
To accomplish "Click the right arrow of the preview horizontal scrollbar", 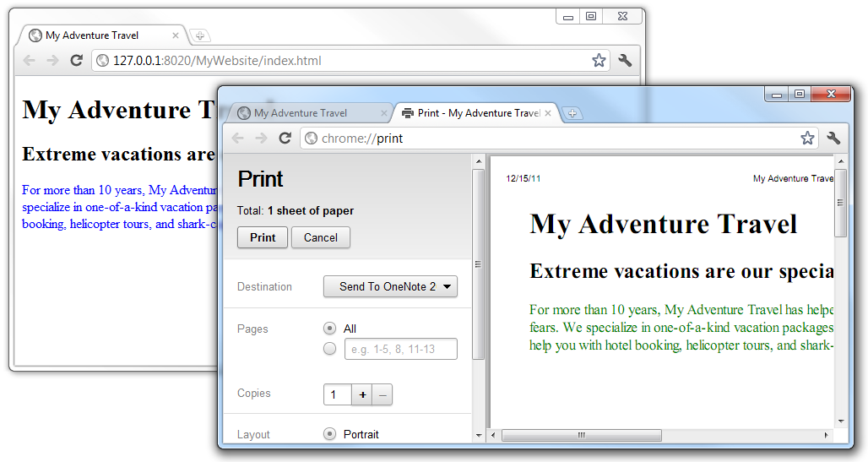I will point(826,436).
